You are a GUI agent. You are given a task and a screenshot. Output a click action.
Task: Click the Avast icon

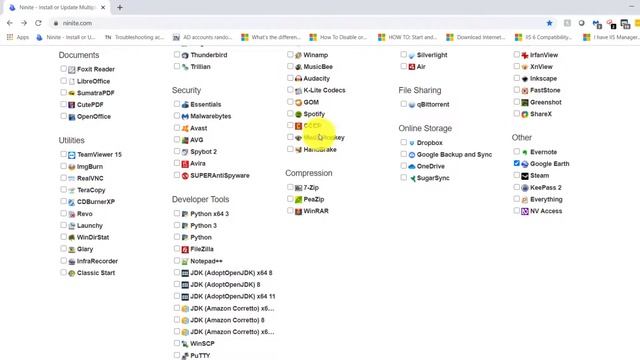tap(185, 128)
